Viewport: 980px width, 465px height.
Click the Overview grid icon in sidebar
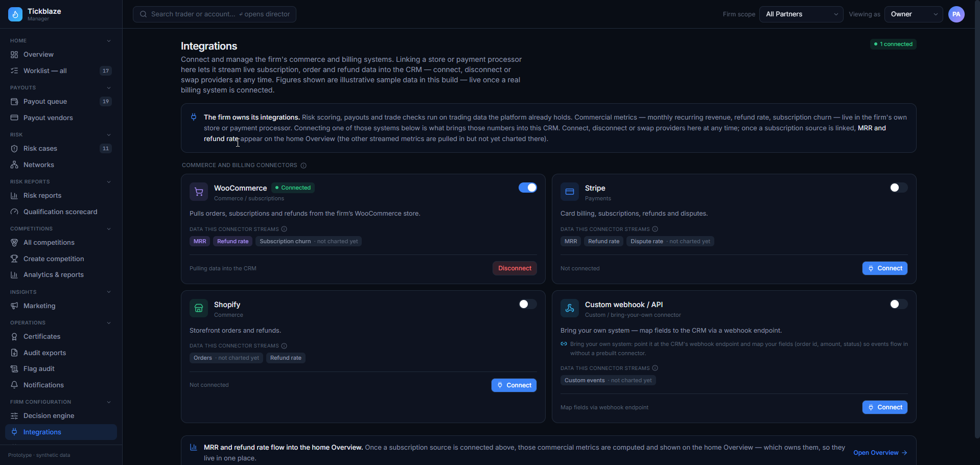pyautogui.click(x=14, y=55)
